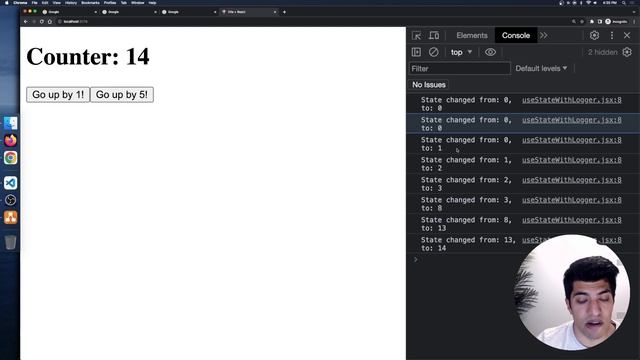Open the Apple menu
The width and height of the screenshot is (640, 360).
point(7,2)
